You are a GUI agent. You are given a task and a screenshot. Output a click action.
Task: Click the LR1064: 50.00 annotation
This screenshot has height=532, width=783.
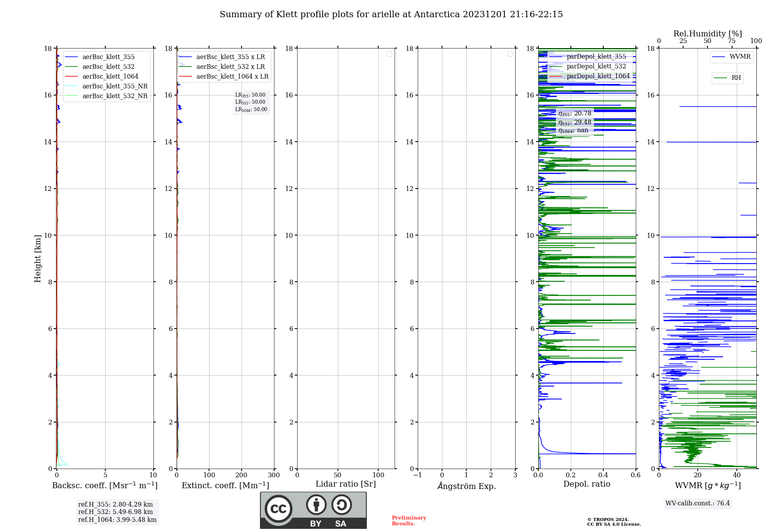point(251,110)
